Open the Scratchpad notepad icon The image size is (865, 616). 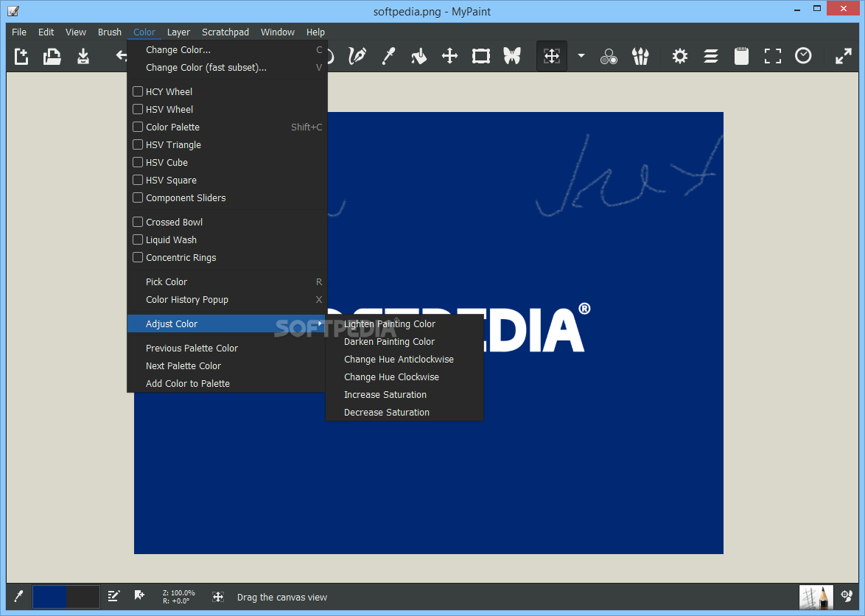point(741,56)
